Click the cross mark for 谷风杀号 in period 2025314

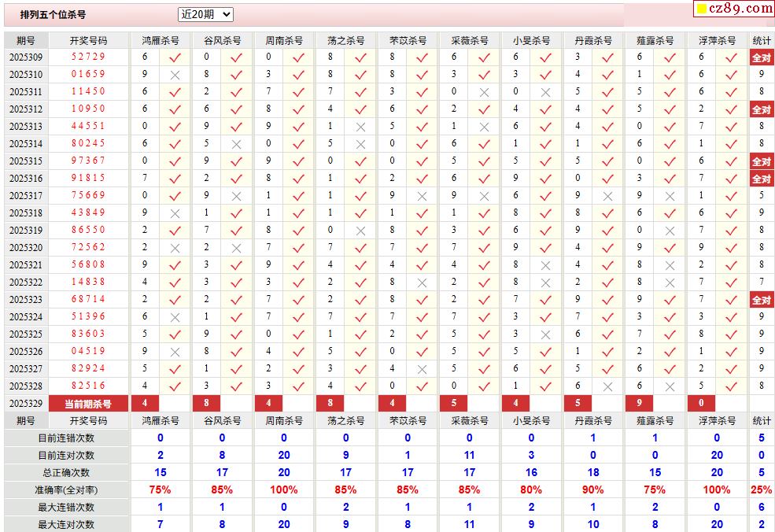point(236,144)
